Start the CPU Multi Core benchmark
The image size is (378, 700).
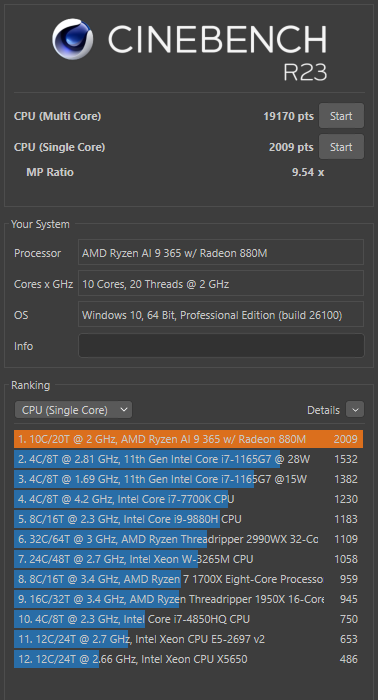(341, 116)
